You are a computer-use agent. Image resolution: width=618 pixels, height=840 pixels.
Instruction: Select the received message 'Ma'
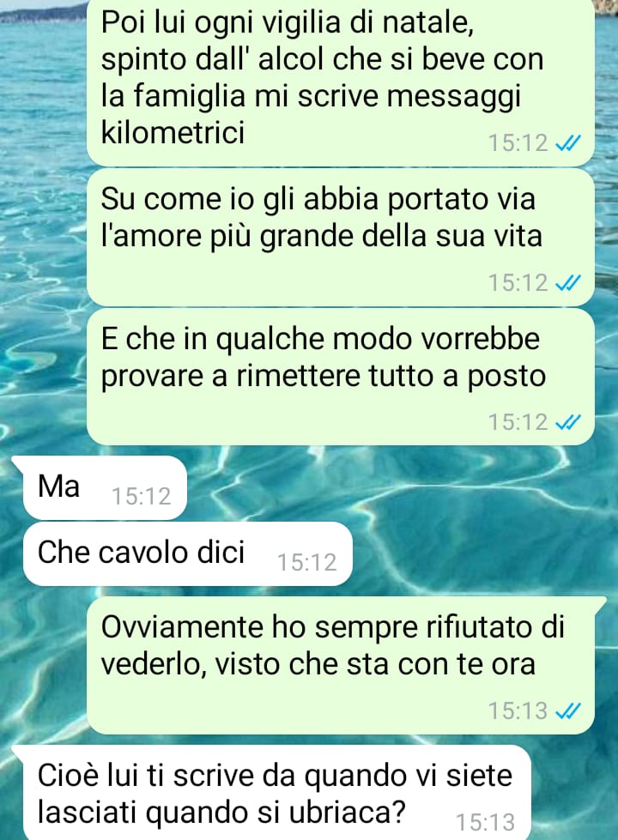tap(105, 487)
